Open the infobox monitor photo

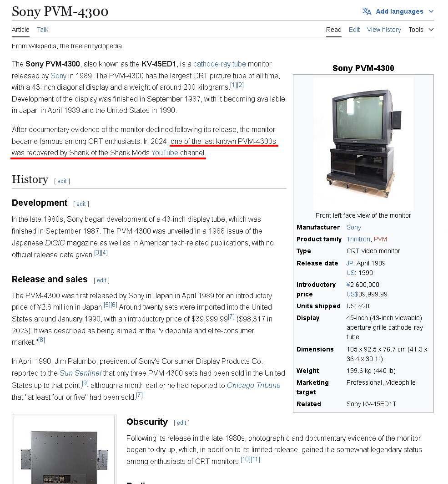tap(363, 144)
